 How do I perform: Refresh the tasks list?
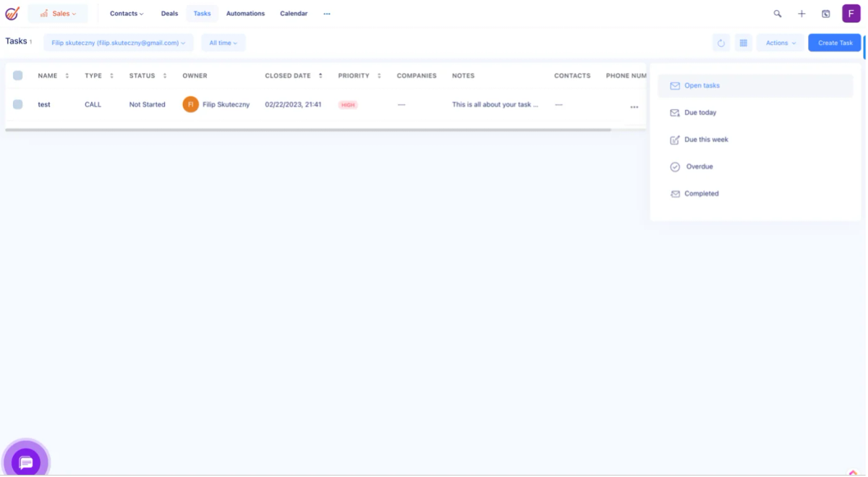721,43
